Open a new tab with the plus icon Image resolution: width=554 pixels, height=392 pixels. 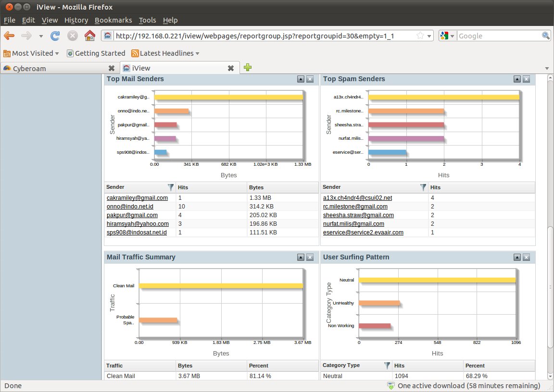coord(247,68)
